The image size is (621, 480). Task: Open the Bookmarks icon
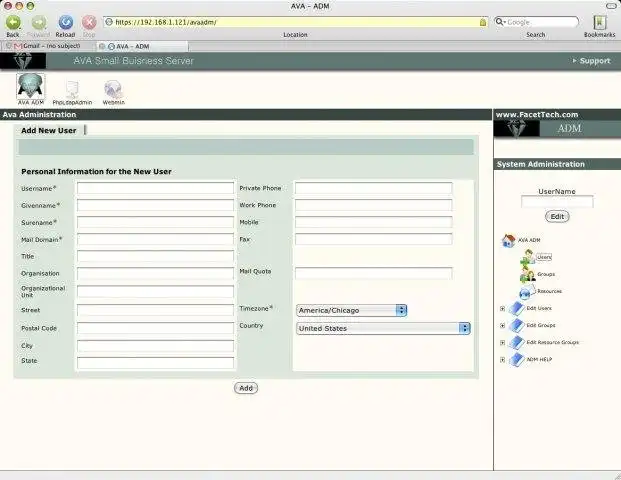coord(599,23)
